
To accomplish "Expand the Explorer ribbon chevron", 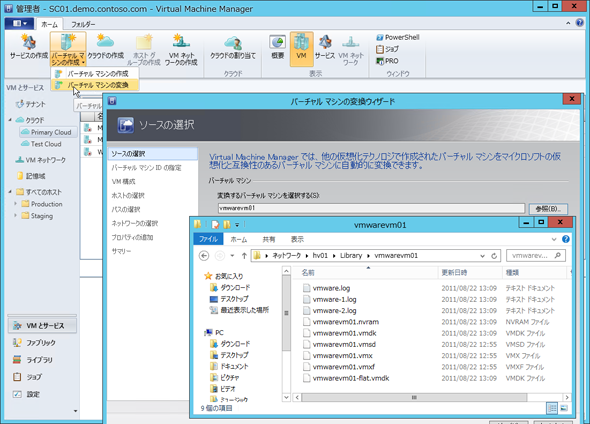I will (x=554, y=239).
